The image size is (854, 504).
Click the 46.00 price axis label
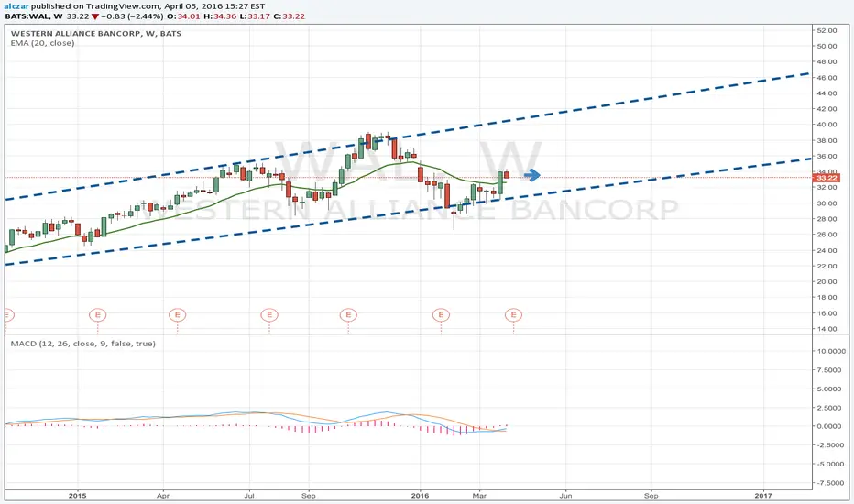pos(827,77)
